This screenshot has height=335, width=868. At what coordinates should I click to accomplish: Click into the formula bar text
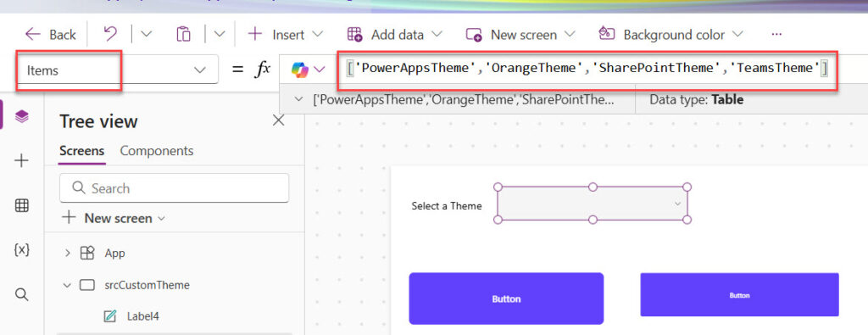(x=587, y=69)
